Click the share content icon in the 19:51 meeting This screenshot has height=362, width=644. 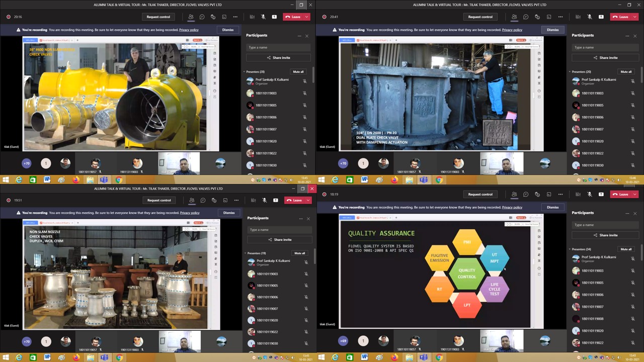(275, 200)
